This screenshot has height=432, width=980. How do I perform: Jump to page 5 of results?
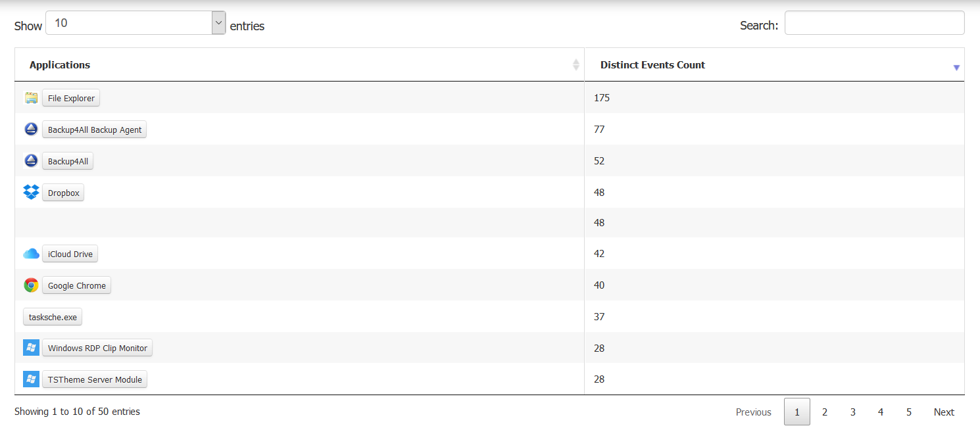tap(909, 412)
